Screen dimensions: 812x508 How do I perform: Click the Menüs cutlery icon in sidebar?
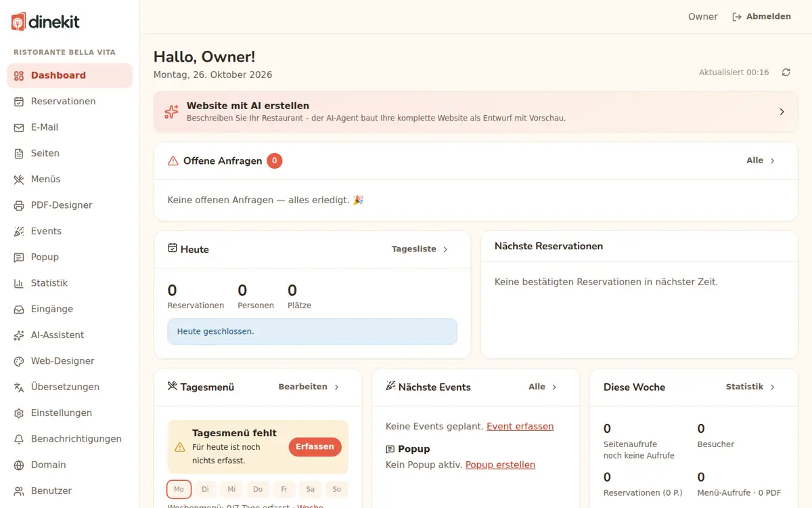tap(19, 179)
